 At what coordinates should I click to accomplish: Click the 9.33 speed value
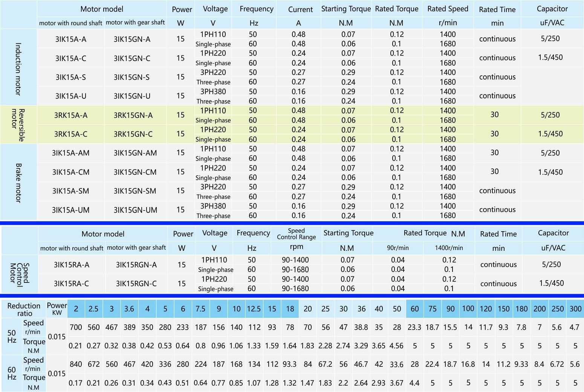(x=521, y=364)
